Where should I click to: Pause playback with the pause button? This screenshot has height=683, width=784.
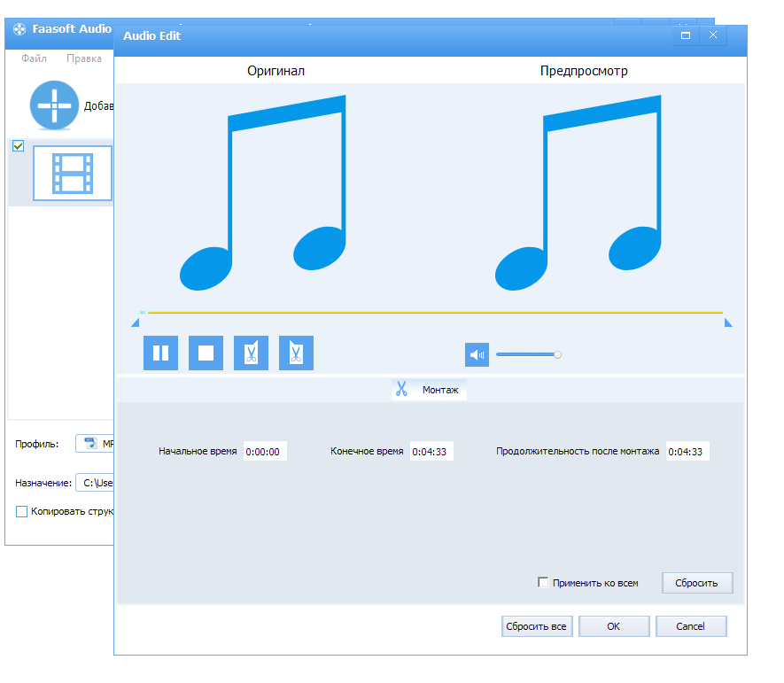coord(160,353)
